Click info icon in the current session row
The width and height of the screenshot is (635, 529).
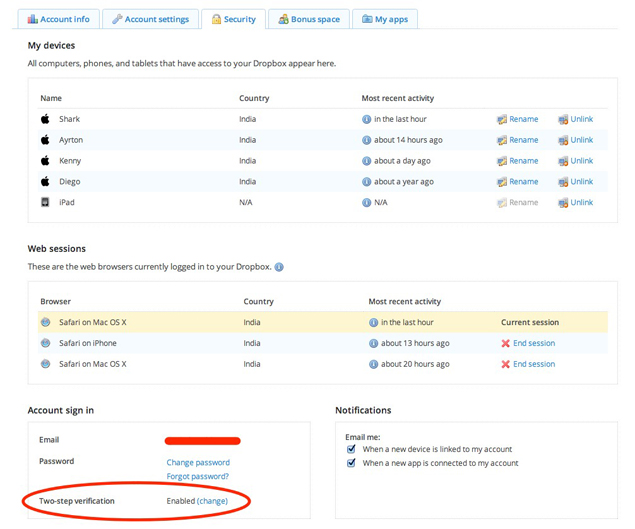pyautogui.click(x=373, y=323)
